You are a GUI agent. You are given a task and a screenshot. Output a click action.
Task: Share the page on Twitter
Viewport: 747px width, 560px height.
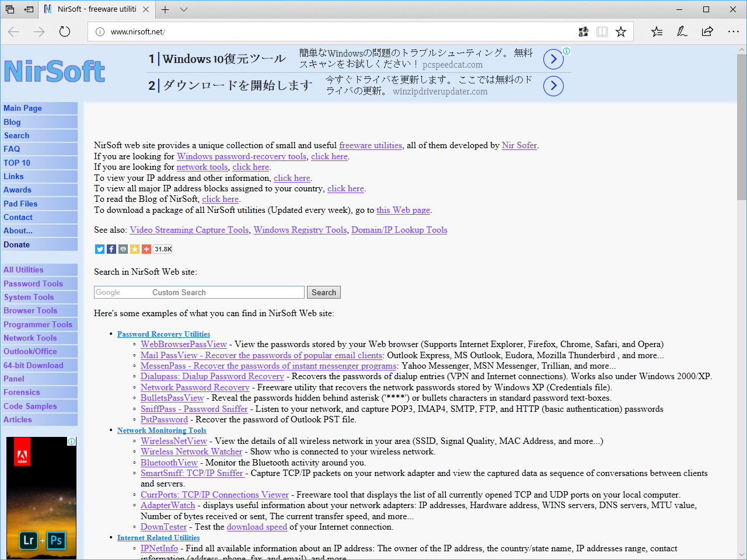99,249
